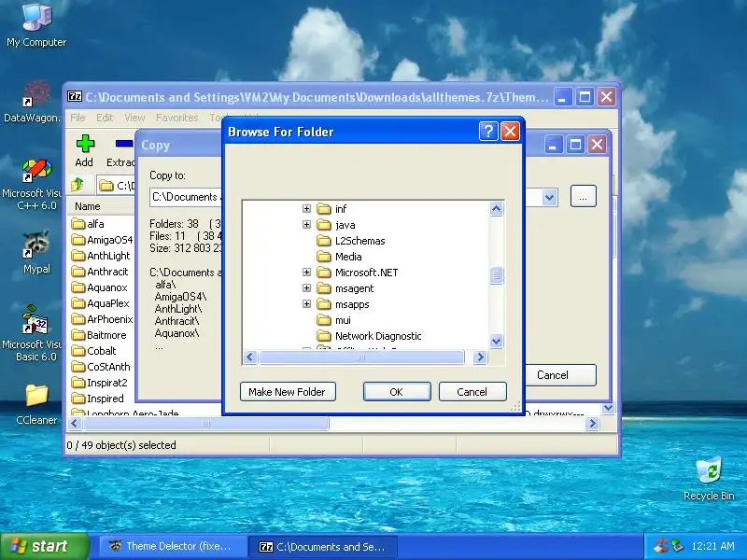Image resolution: width=747 pixels, height=560 pixels.
Task: Open Recycle Bin on desktop
Action: 709,478
